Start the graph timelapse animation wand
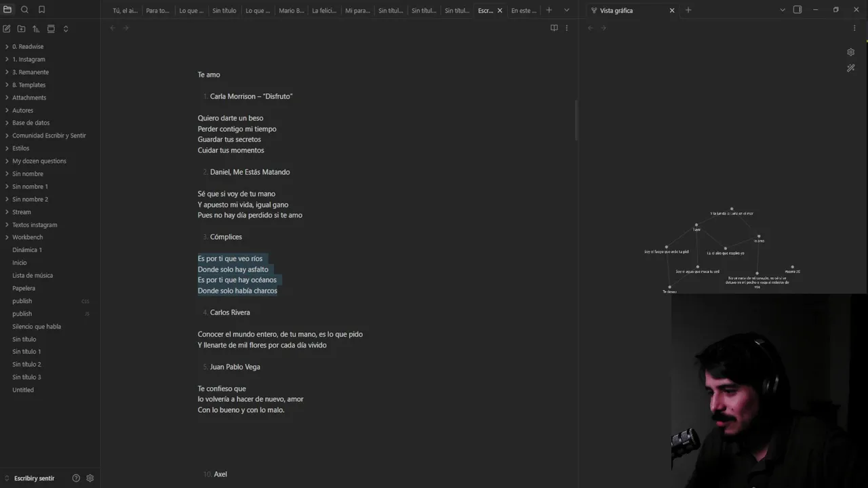868x488 pixels. [850, 68]
